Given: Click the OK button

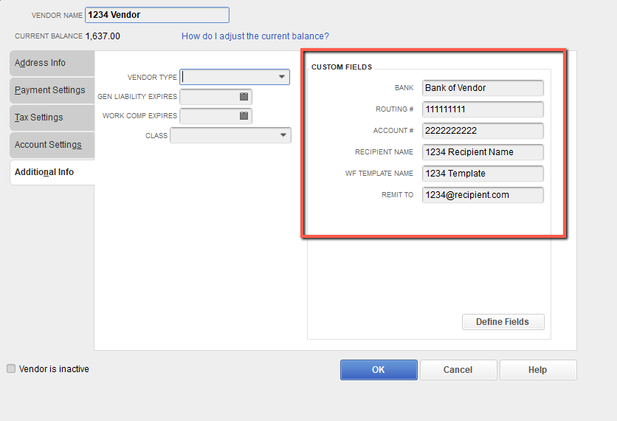Looking at the screenshot, I should click(x=378, y=370).
